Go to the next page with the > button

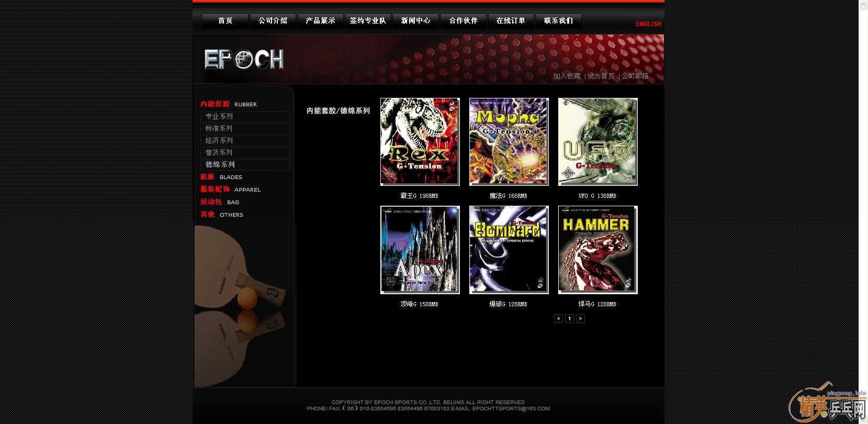pyautogui.click(x=580, y=318)
